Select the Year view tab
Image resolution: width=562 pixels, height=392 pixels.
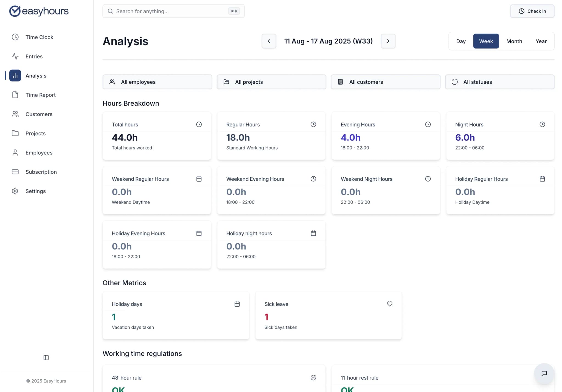(541, 41)
